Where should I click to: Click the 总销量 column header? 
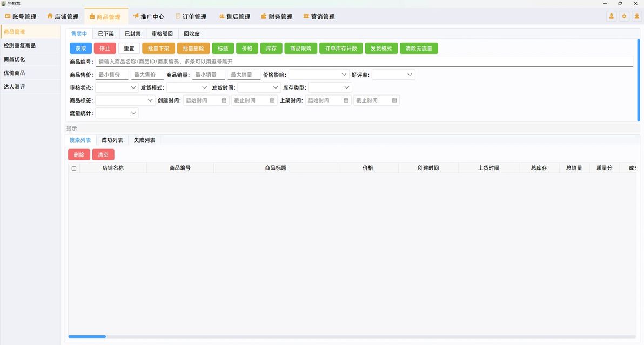[574, 168]
